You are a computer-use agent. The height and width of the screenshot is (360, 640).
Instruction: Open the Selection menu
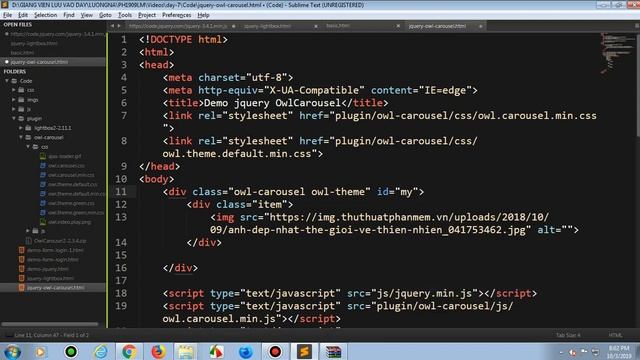click(x=45, y=15)
